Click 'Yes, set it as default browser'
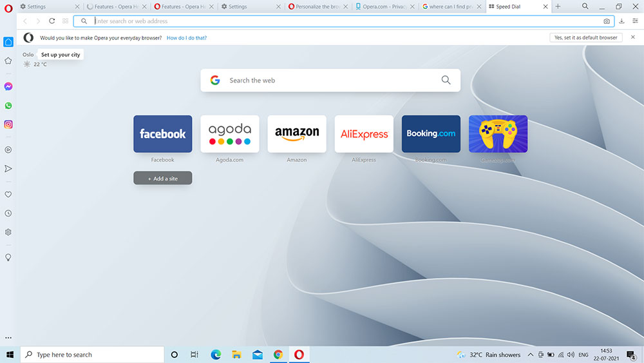Screen dimensions: 644x363 coord(585,37)
